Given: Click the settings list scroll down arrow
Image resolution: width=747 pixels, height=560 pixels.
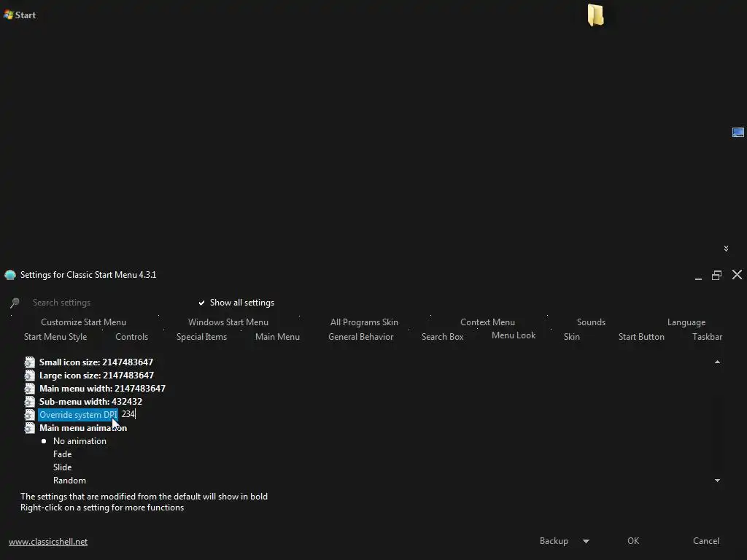Looking at the screenshot, I should point(718,481).
